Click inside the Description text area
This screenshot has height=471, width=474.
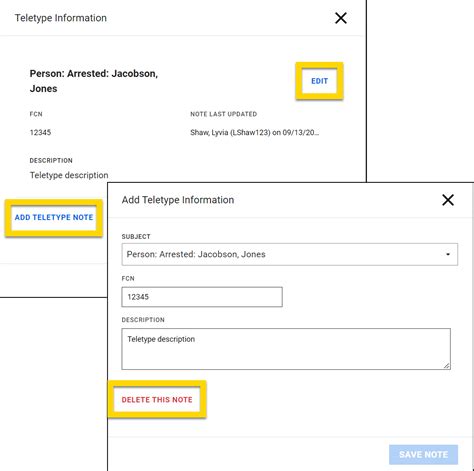click(x=286, y=349)
